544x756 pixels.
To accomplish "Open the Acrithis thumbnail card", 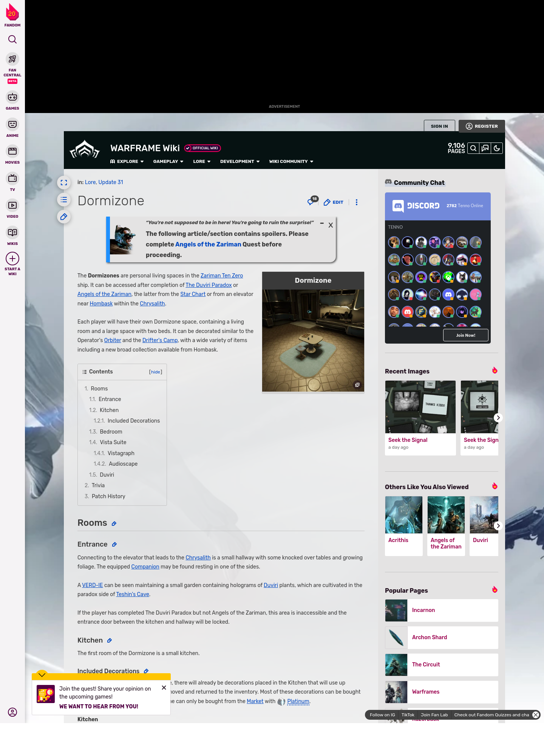I will (404, 526).
